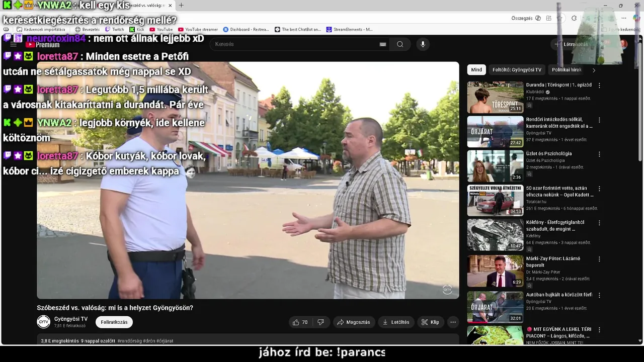This screenshot has height=362, width=644.
Task: Open Márki-Zay Péter video thumbnail
Action: tap(495, 271)
